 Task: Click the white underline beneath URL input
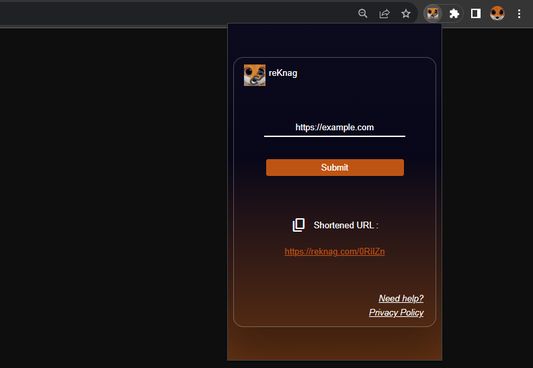click(334, 136)
